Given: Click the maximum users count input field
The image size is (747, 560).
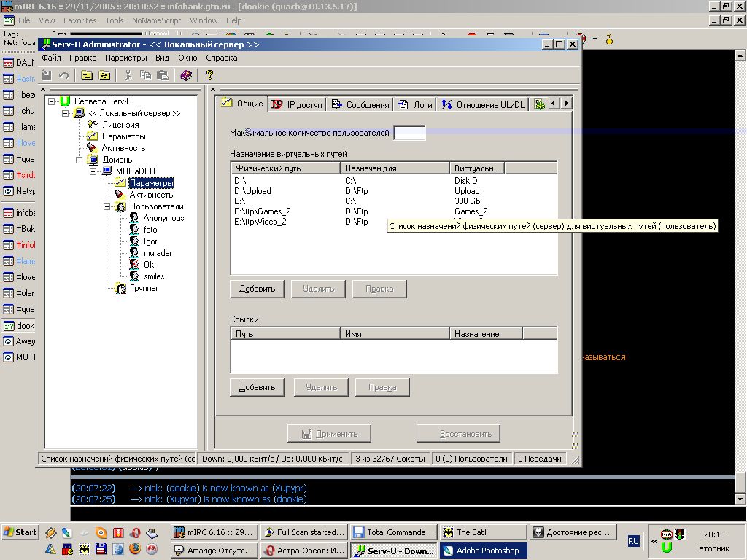Looking at the screenshot, I should 409,133.
